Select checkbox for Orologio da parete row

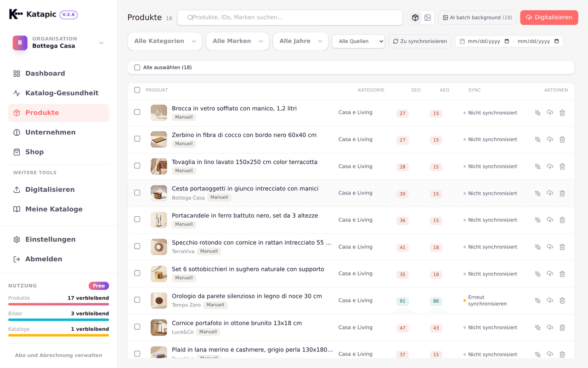pos(137,299)
